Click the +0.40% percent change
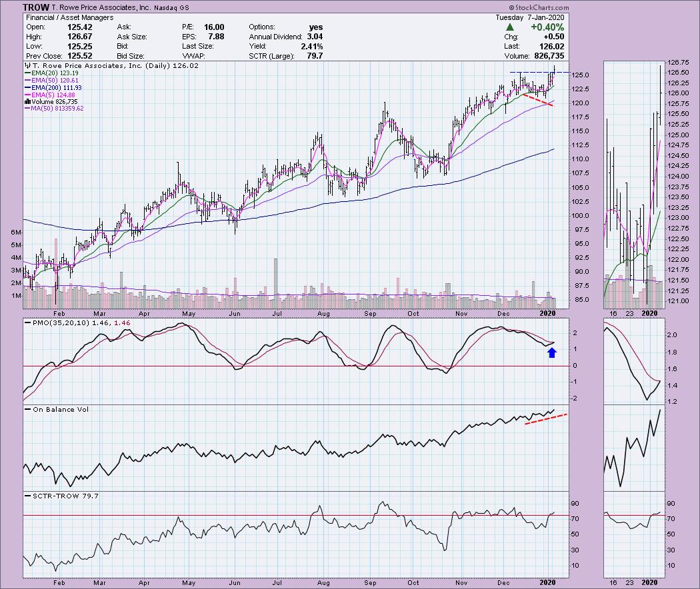 [x=547, y=27]
